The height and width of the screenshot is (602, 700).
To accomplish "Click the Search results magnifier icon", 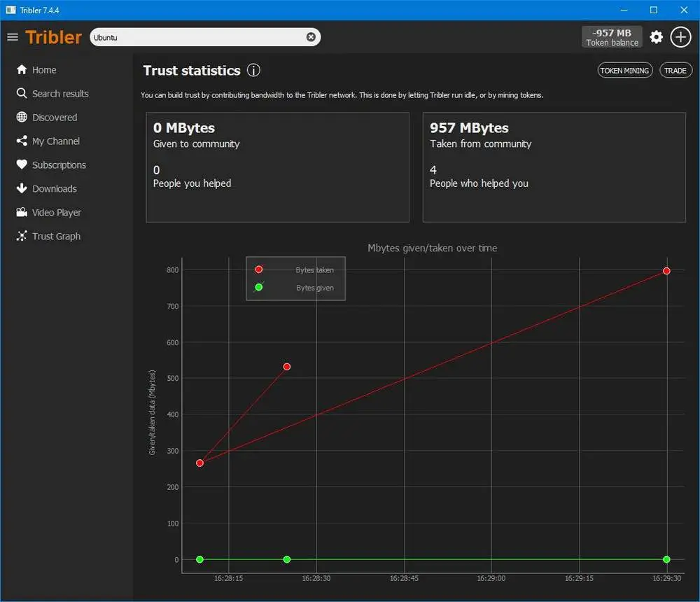I will coord(22,93).
